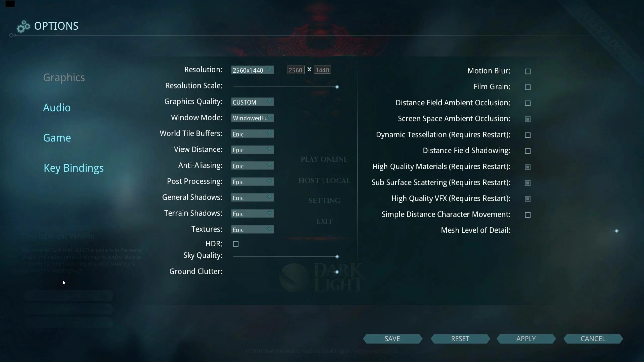Image resolution: width=644 pixels, height=362 pixels.
Task: Enable Distance Field Shadowing checkbox
Action: [x=528, y=150]
